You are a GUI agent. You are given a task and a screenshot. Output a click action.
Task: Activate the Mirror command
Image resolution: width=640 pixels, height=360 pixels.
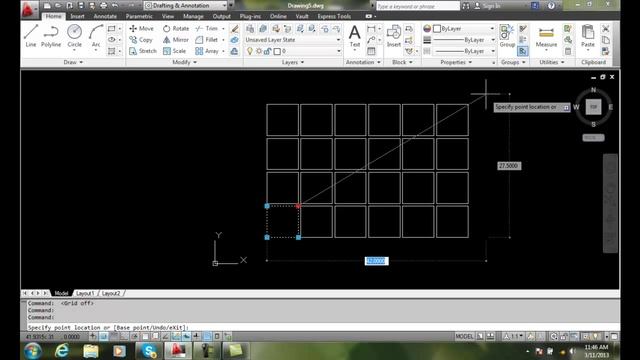[x=176, y=40]
